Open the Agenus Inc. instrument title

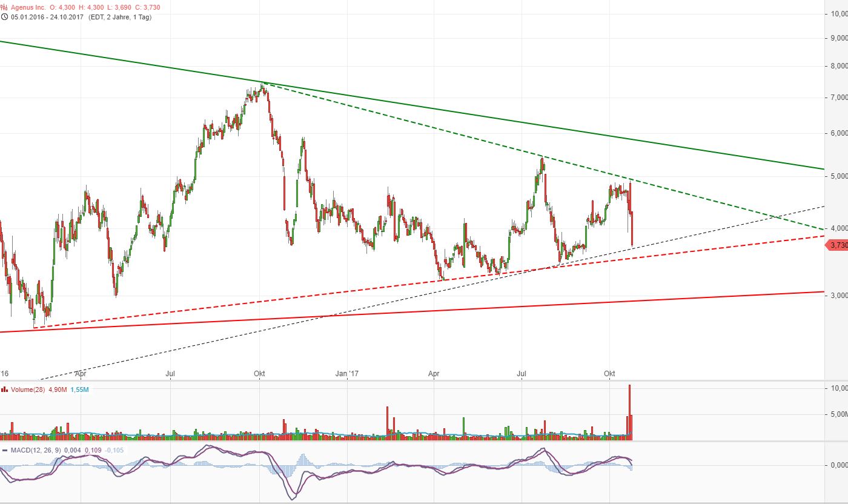pos(28,7)
